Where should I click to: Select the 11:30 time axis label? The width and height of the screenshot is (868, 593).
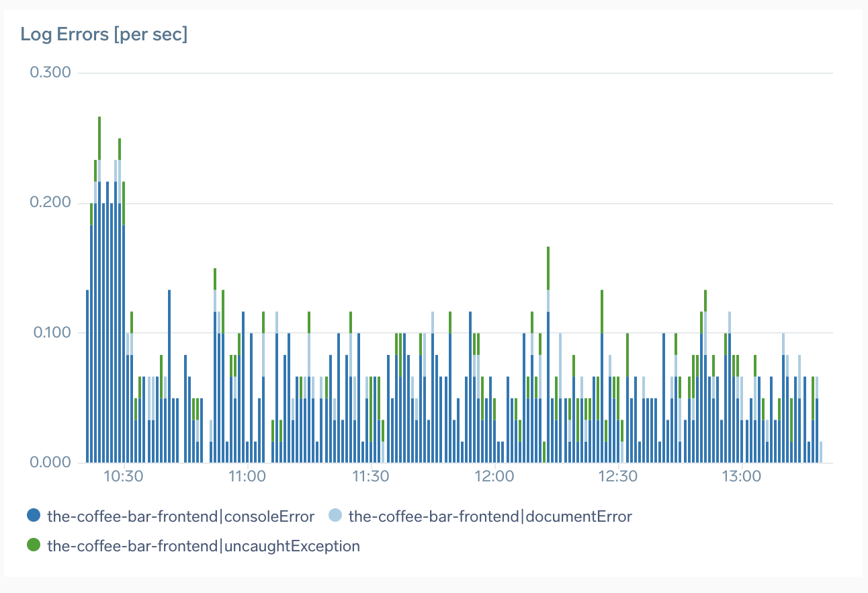click(x=372, y=477)
